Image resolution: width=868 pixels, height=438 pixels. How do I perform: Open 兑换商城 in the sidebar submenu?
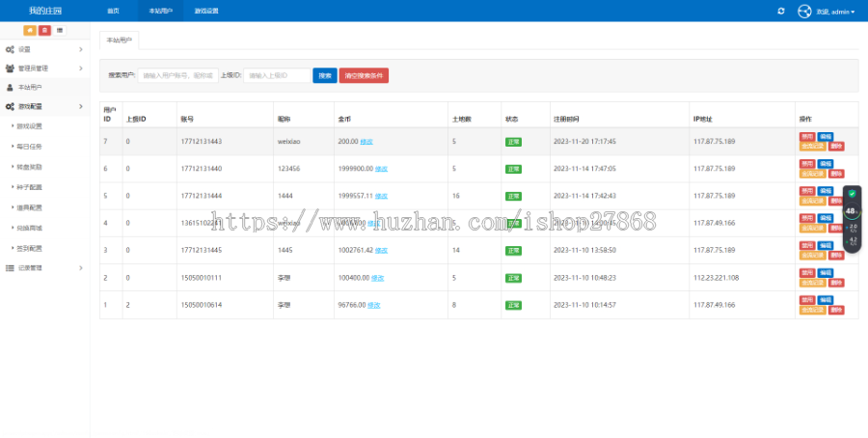pos(29,228)
